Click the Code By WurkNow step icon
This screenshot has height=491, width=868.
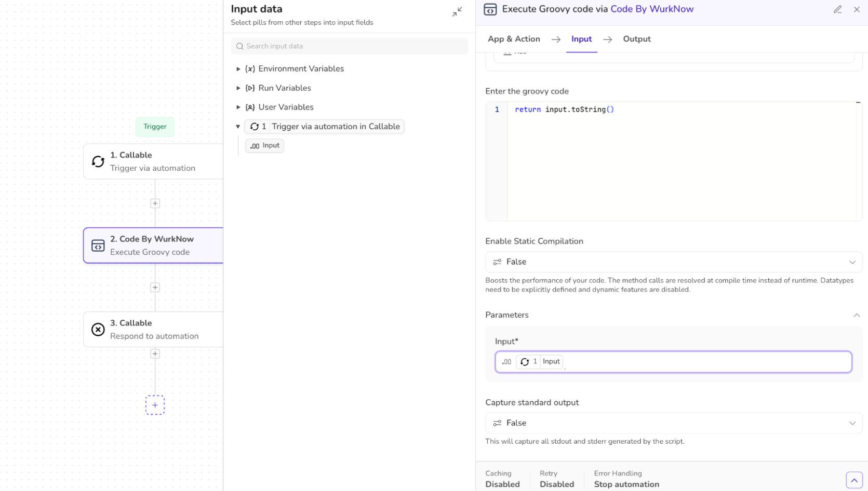pos(98,245)
